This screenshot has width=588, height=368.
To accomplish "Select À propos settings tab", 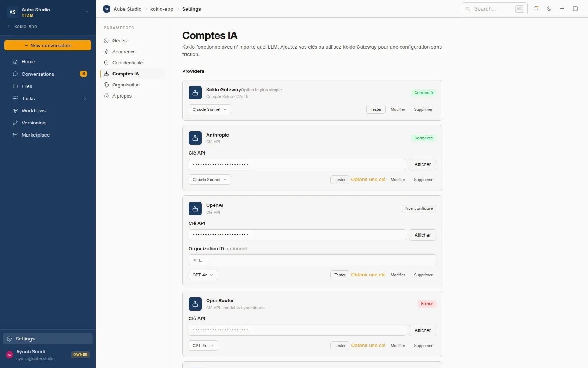I will (x=132, y=96).
